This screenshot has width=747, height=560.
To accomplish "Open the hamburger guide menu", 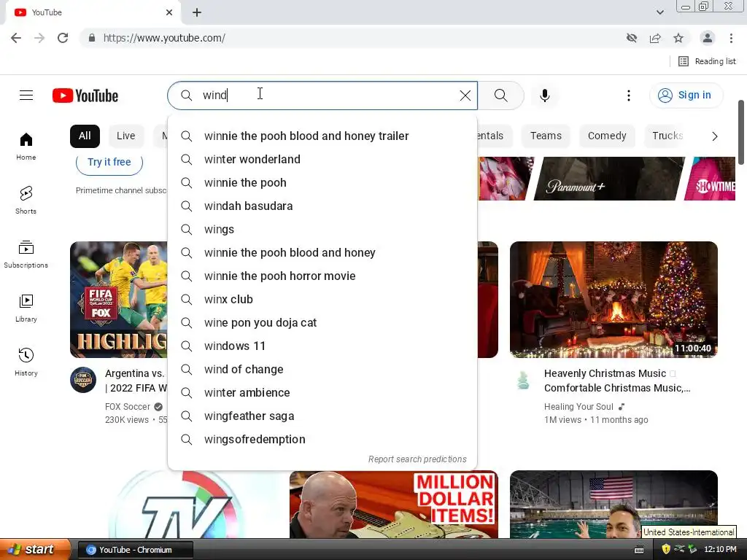I will pyautogui.click(x=26, y=96).
